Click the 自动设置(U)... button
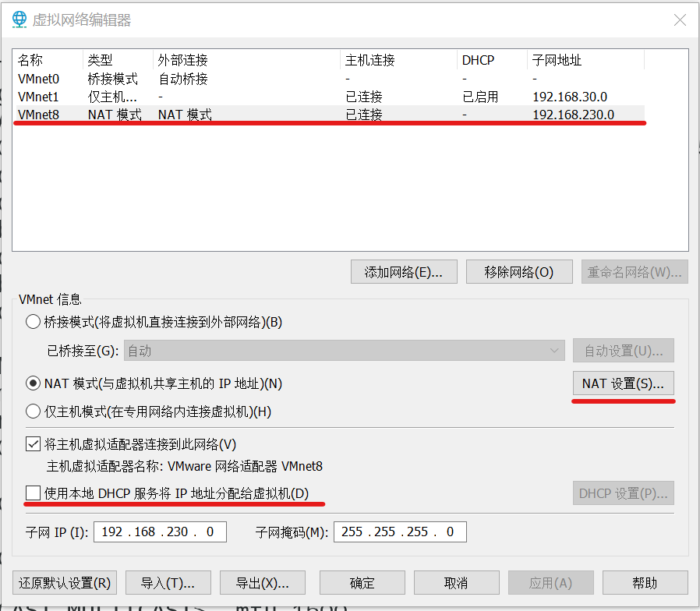 pos(623,351)
